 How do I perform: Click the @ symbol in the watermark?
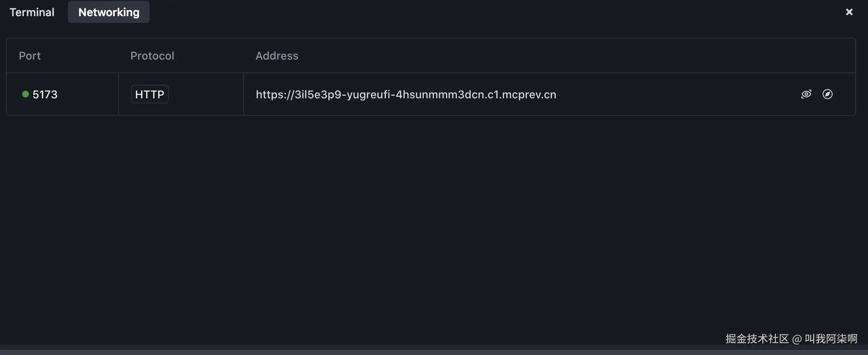click(x=797, y=339)
